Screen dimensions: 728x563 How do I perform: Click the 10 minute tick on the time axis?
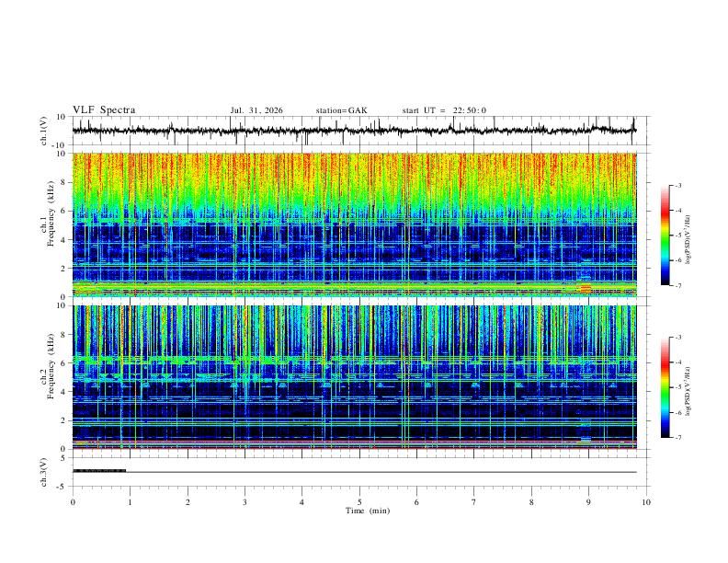pyautogui.click(x=646, y=502)
